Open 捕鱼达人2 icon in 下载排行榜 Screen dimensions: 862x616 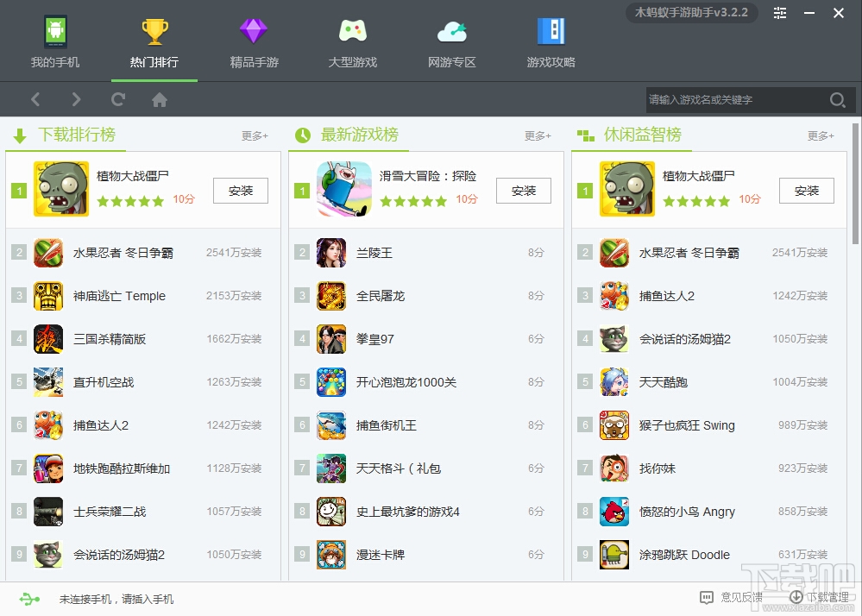coord(48,425)
